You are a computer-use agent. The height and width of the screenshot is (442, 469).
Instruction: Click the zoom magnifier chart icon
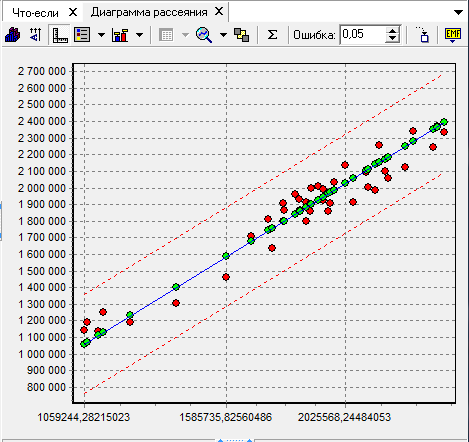204,35
